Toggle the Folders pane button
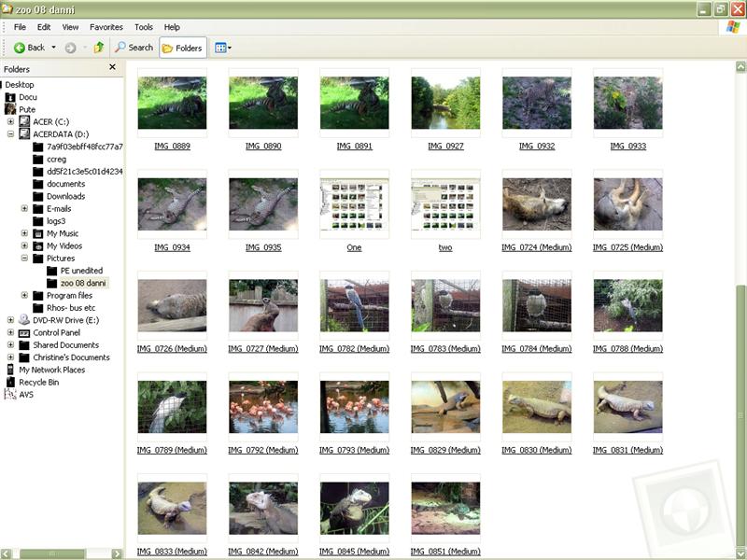The height and width of the screenshot is (560, 747). click(182, 48)
